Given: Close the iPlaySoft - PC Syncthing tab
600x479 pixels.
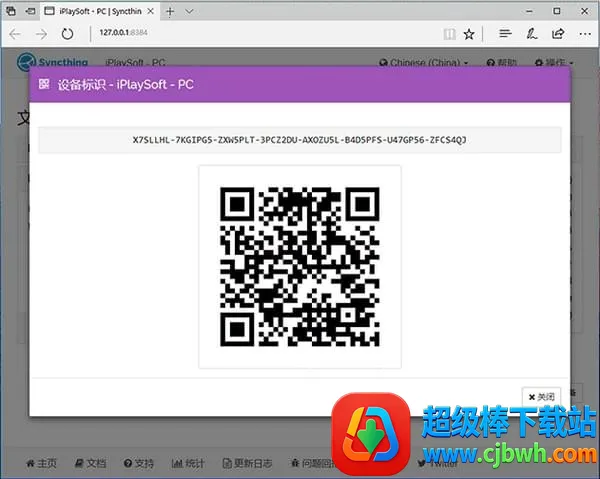Looking at the screenshot, I should pos(151,11).
